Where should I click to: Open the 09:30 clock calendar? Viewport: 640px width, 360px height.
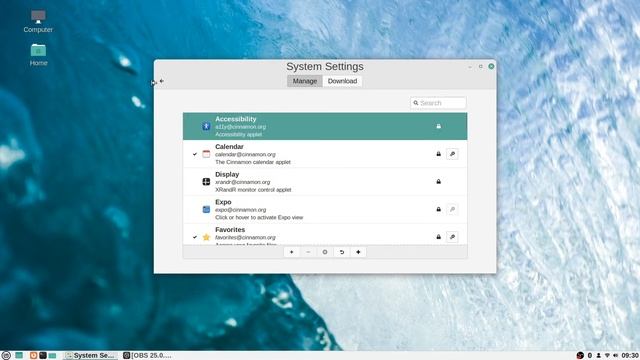click(630, 356)
